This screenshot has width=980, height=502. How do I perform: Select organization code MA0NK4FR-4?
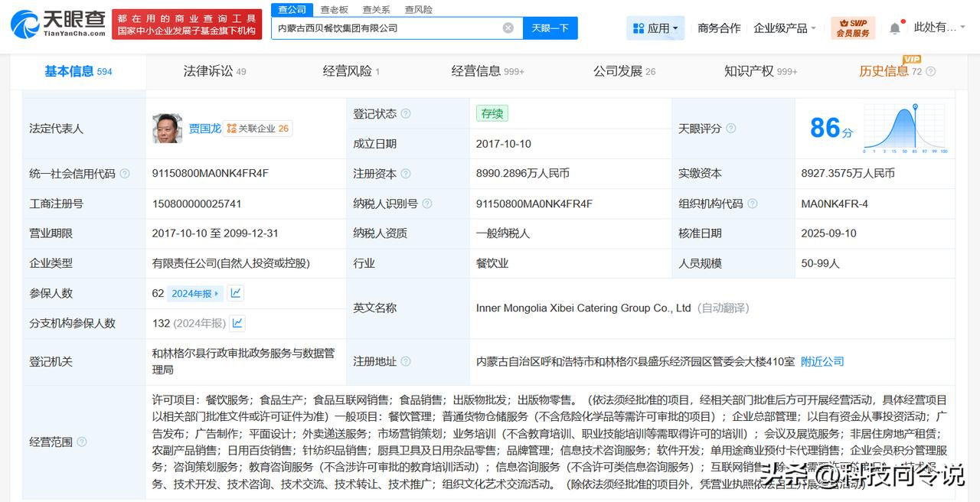[835, 204]
